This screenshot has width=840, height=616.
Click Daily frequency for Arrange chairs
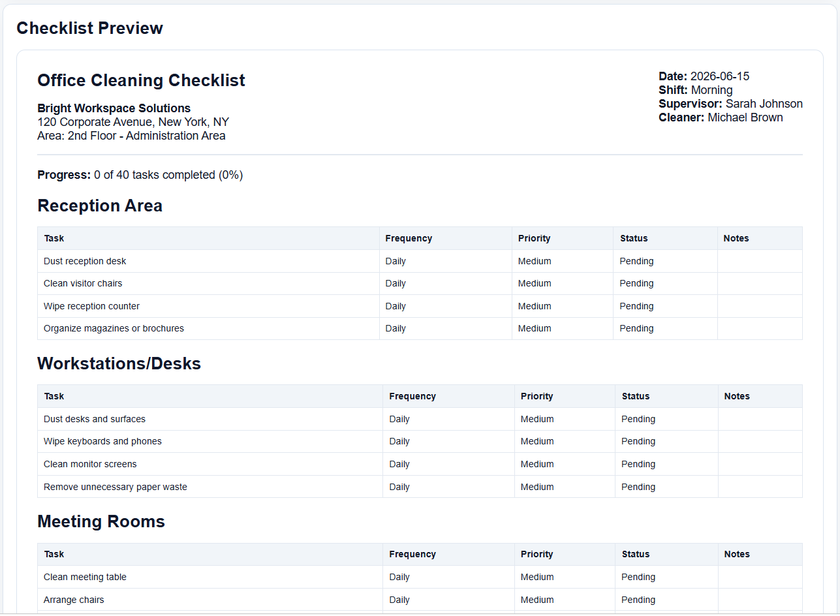pyautogui.click(x=399, y=600)
